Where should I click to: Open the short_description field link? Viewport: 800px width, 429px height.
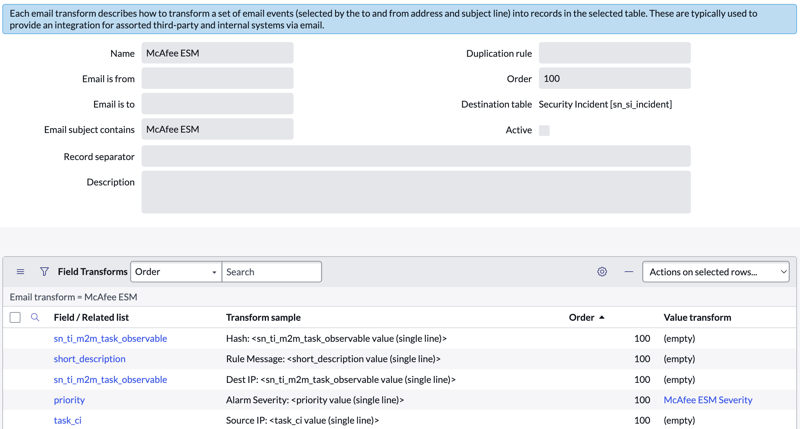click(x=89, y=359)
